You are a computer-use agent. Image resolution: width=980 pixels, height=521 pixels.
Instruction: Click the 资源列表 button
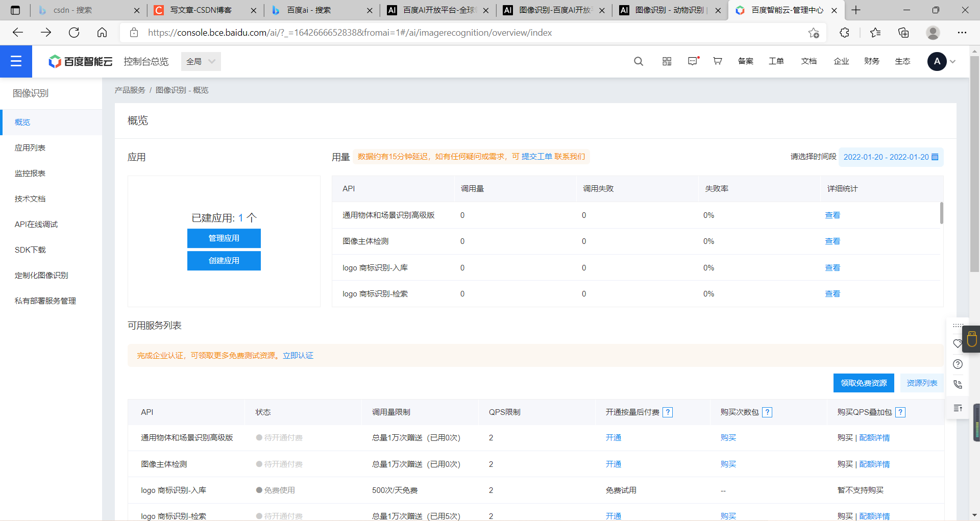click(922, 383)
